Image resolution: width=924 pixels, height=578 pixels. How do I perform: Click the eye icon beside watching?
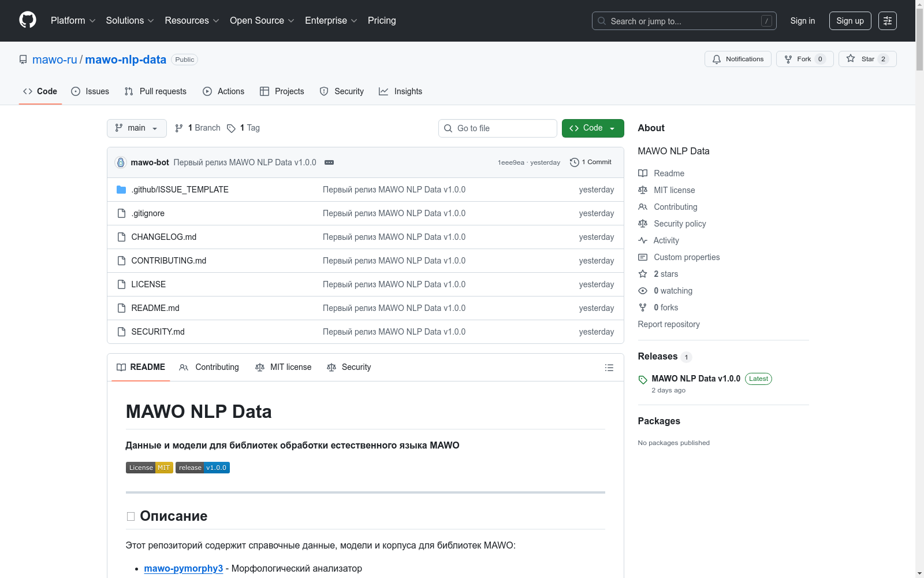click(643, 291)
